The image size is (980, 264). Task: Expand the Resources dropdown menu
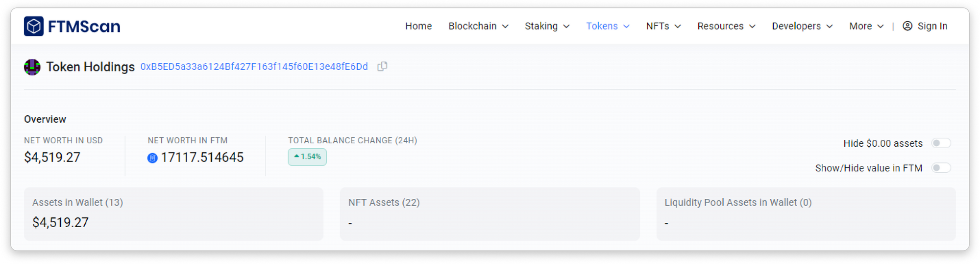(726, 26)
